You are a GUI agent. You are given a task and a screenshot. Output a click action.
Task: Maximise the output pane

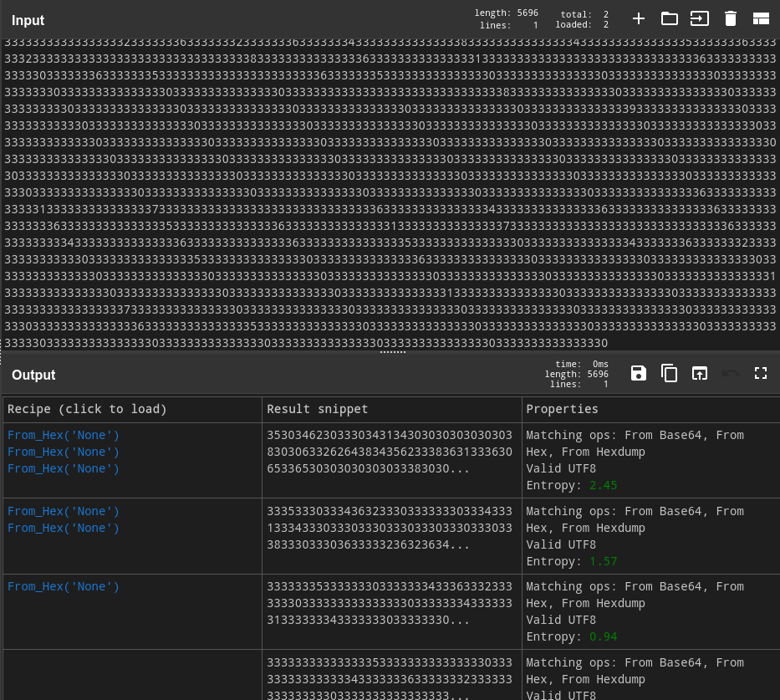761,373
